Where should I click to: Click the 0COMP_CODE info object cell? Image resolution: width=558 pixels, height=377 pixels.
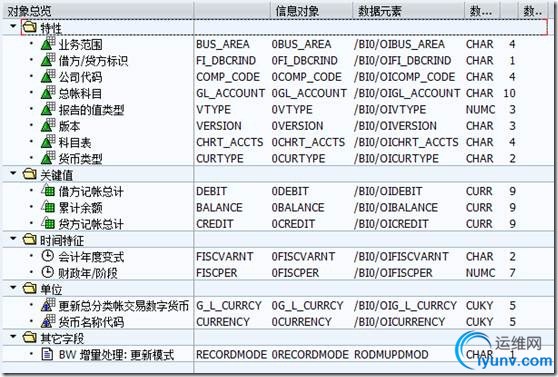point(307,77)
